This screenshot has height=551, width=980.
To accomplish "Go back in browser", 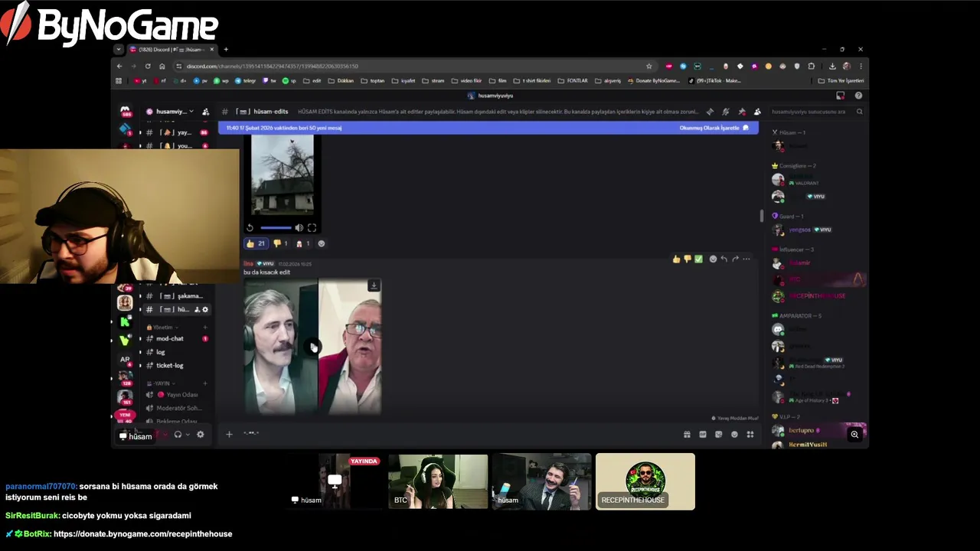I will [x=119, y=66].
